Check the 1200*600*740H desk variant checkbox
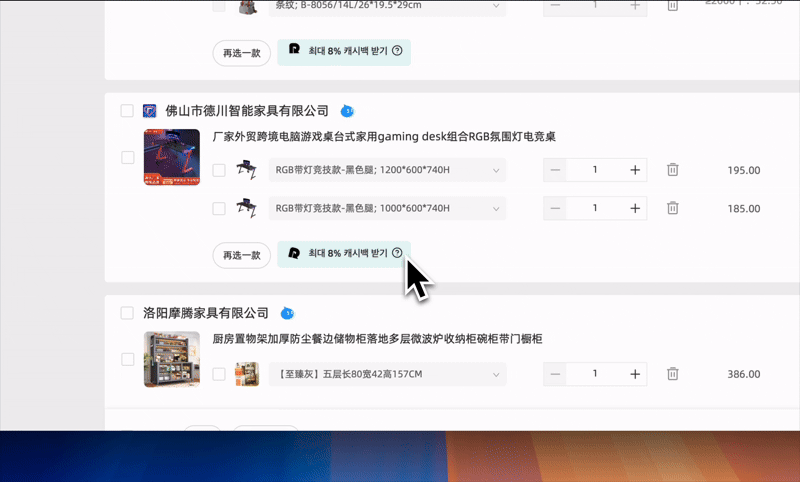This screenshot has height=482, width=800. coord(219,170)
